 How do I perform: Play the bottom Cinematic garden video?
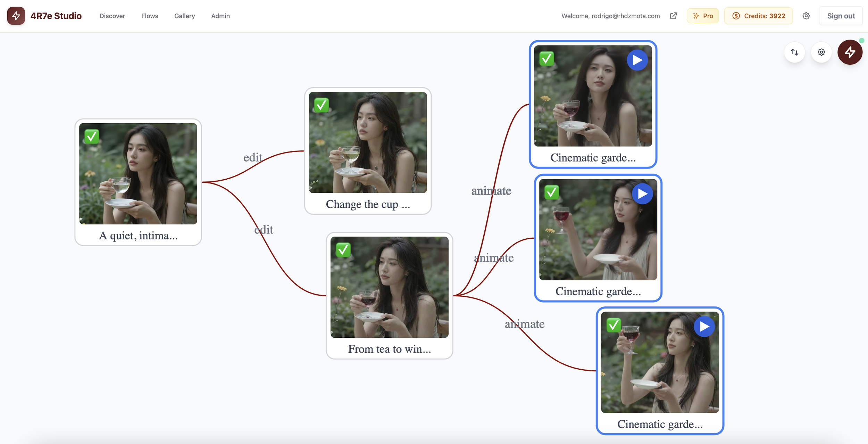(x=704, y=327)
